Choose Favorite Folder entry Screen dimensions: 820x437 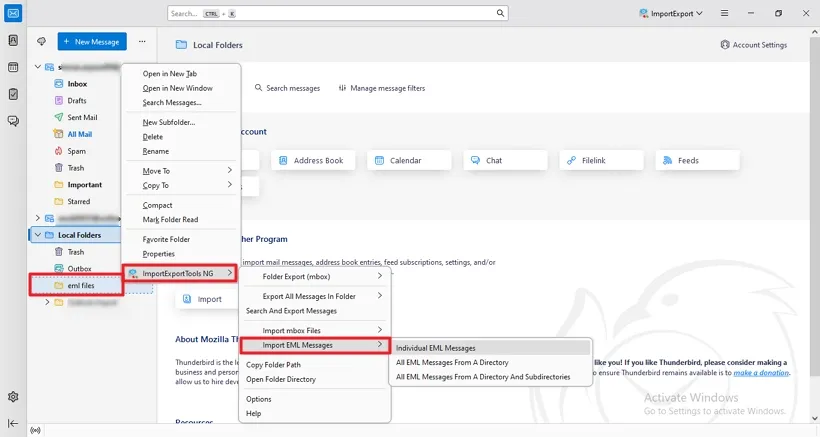pos(181,239)
